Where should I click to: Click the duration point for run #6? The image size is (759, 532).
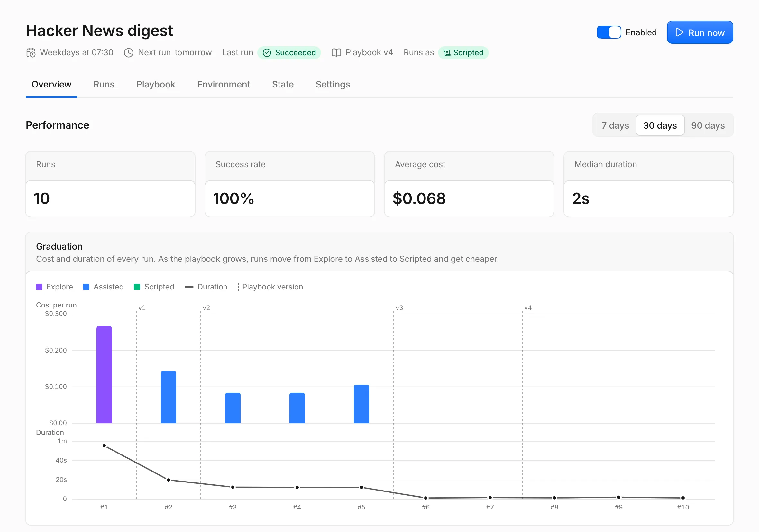point(426,498)
